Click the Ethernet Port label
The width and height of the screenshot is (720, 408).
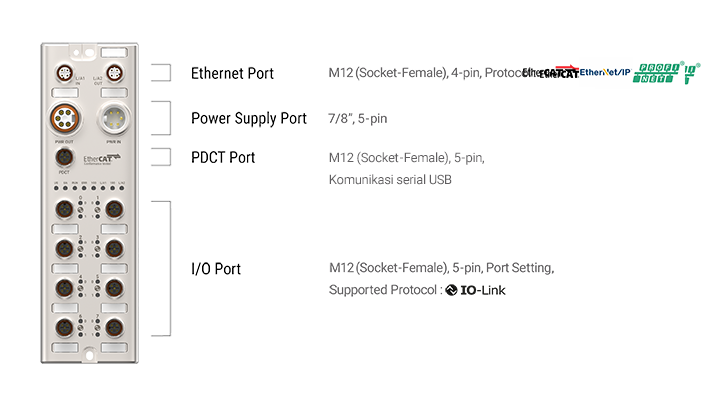(x=232, y=73)
